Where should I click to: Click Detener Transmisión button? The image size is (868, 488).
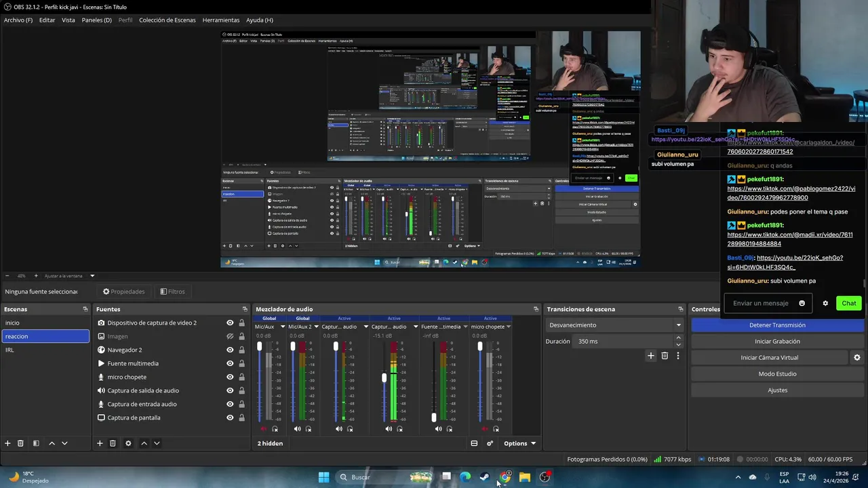(777, 325)
